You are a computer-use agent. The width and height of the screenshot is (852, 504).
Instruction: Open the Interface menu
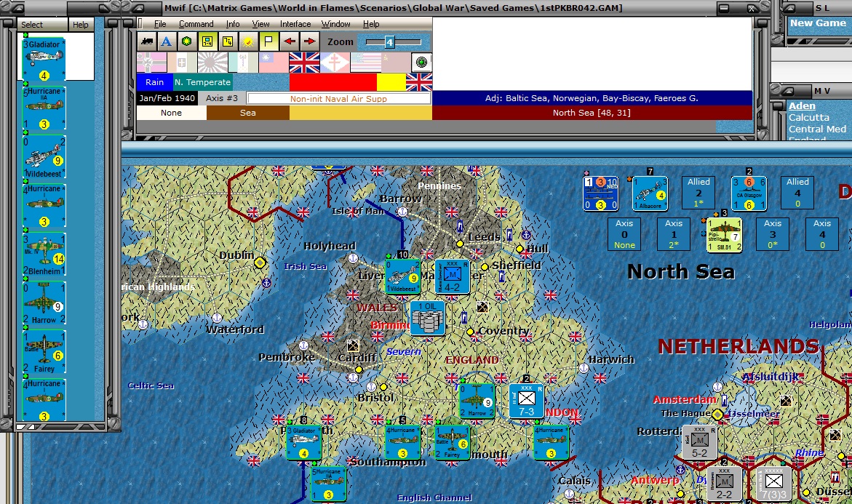tap(295, 24)
